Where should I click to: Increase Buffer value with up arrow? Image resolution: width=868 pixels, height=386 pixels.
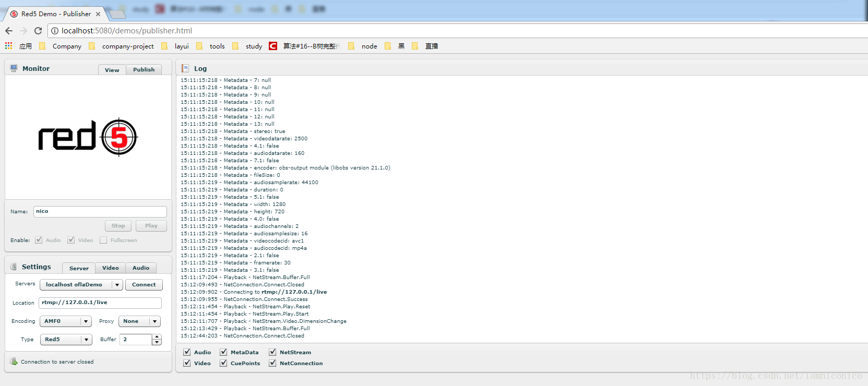point(157,337)
